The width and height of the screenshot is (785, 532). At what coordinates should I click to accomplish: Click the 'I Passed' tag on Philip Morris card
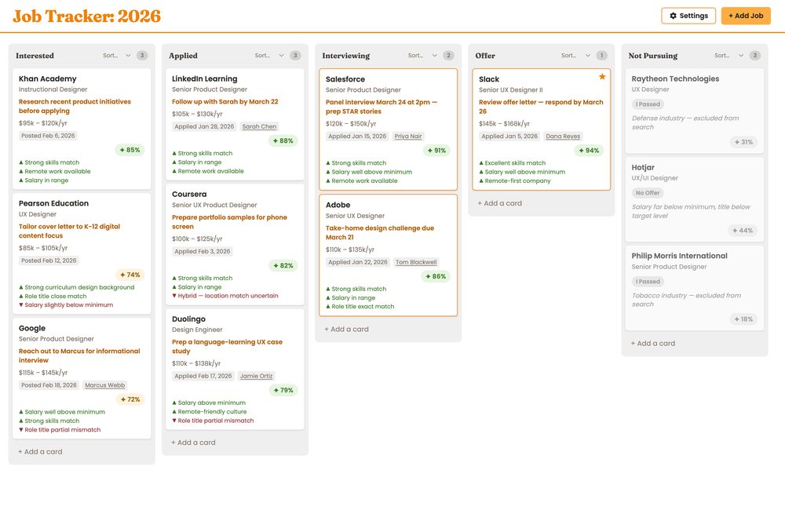648,282
